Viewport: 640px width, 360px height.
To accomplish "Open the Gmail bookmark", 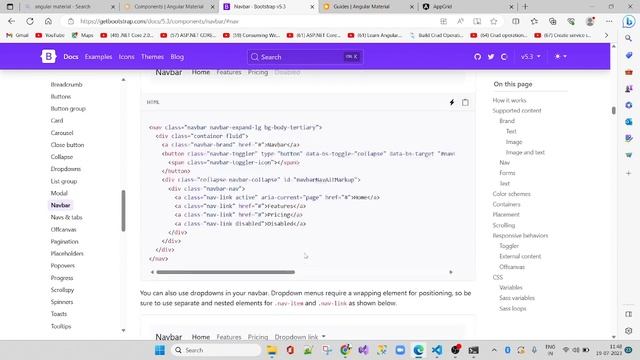I will pos(17,36).
